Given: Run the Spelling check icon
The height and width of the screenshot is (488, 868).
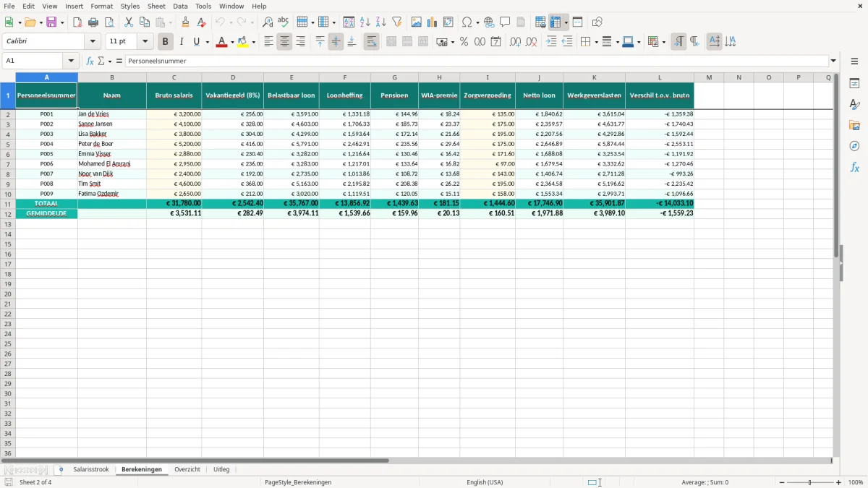Looking at the screenshot, I should pyautogui.click(x=283, y=22).
